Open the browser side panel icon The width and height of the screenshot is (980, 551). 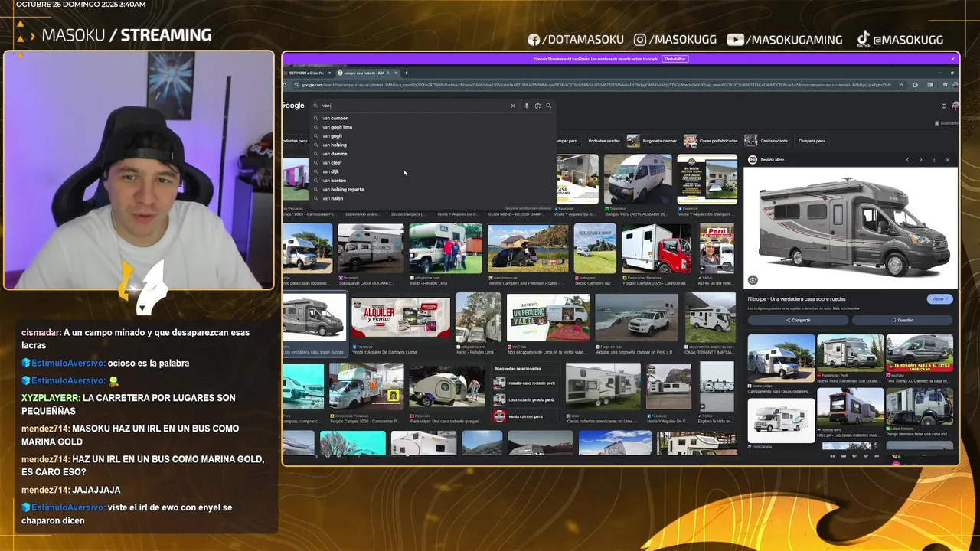coord(930,85)
